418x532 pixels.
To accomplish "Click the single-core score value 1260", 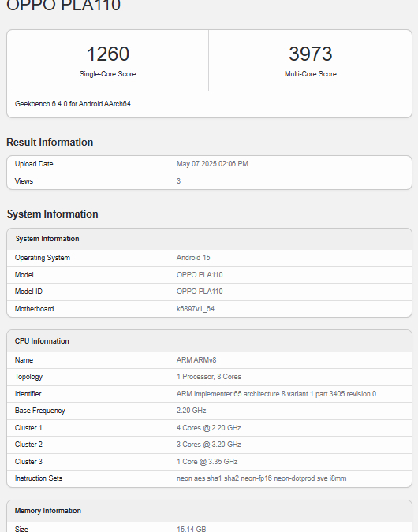I will (x=107, y=54).
